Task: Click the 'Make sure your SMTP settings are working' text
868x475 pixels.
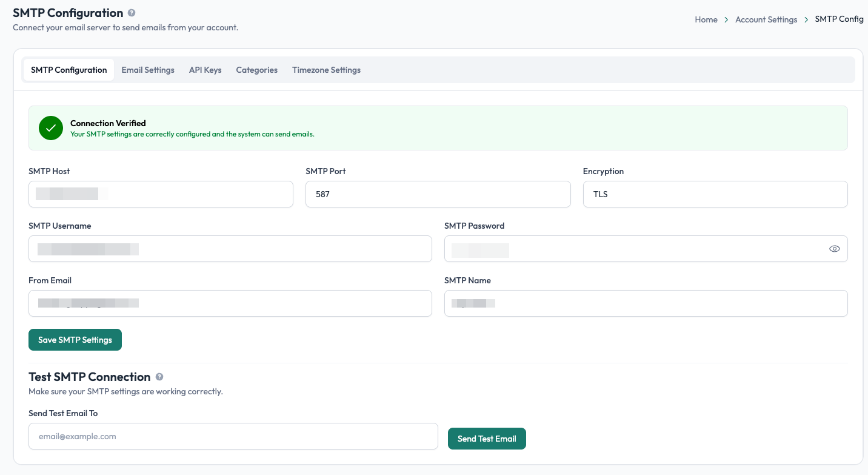Action: [x=125, y=391]
